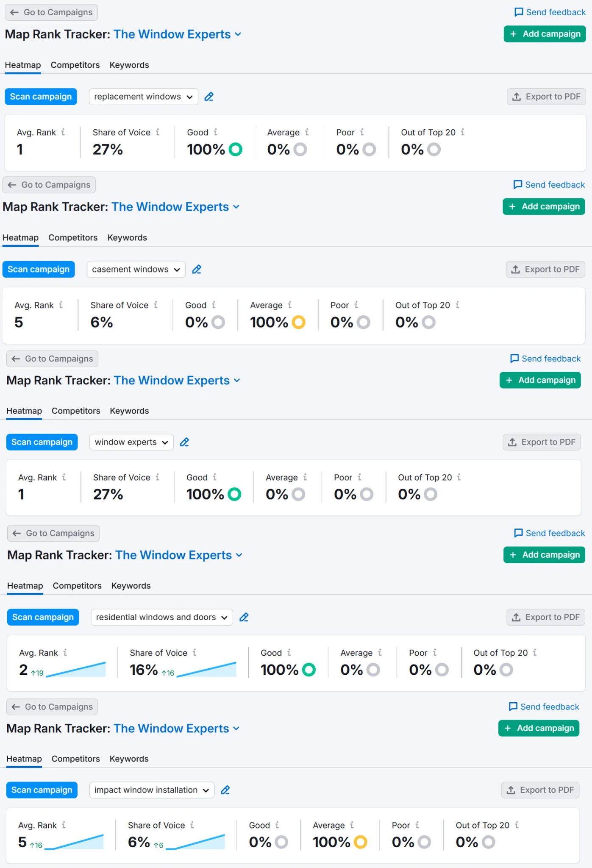Click edit pencil next to casement windows
Image resolution: width=592 pixels, height=868 pixels.
point(197,270)
